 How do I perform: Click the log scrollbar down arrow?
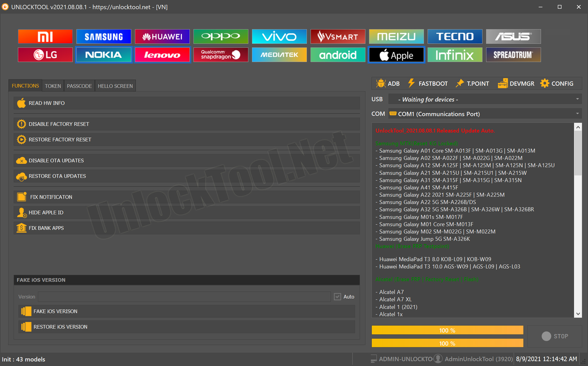[578, 314]
